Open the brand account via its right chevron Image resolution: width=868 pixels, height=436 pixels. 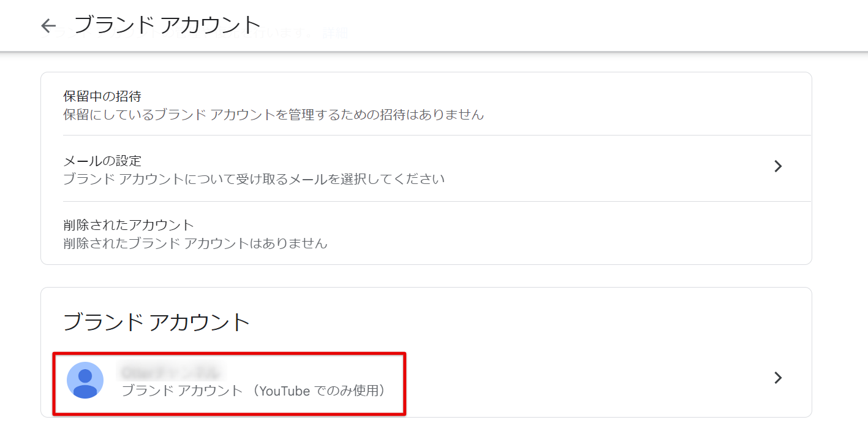pos(778,378)
